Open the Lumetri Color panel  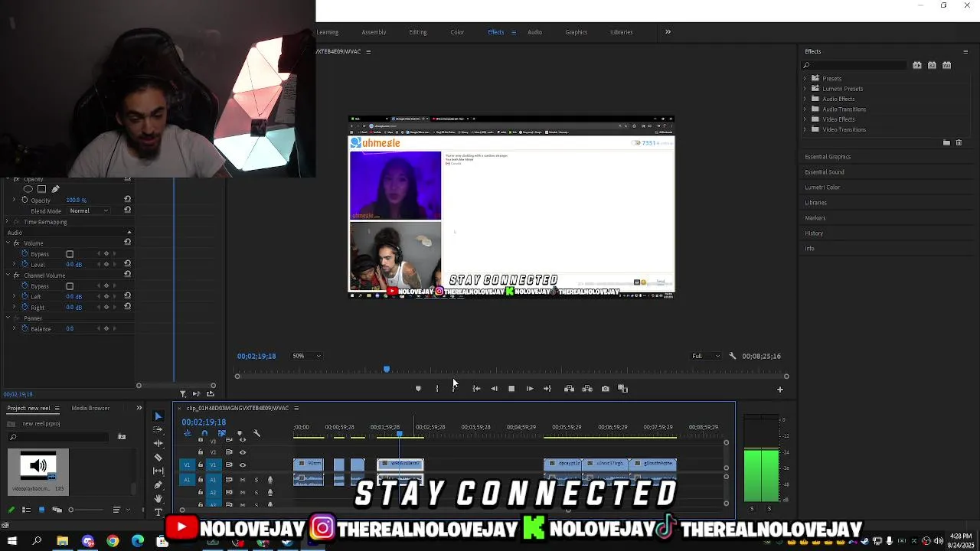point(822,187)
